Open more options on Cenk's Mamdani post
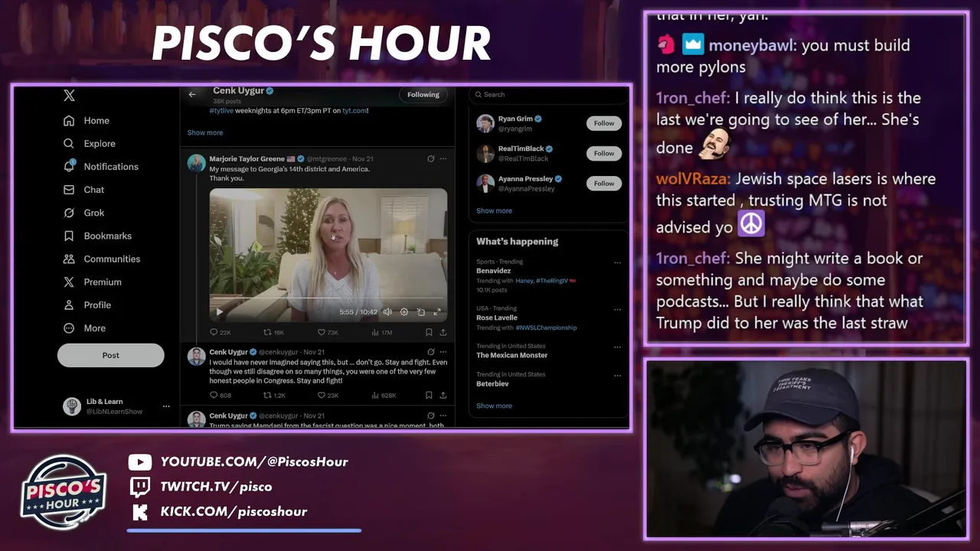This screenshot has height=551, width=980. coord(443,416)
